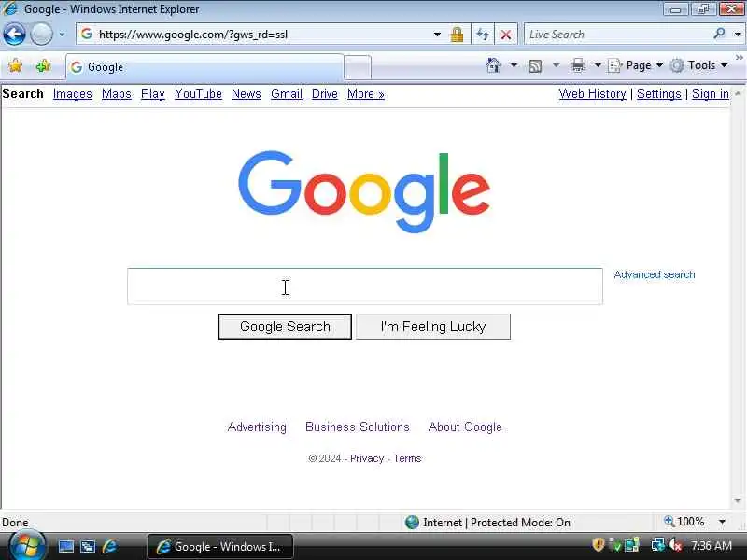This screenshot has width=747, height=560.
Task: Open Google Settings link
Action: coord(659,94)
